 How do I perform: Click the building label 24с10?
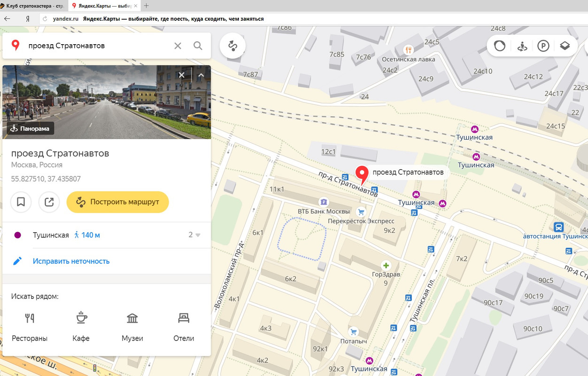pyautogui.click(x=483, y=71)
